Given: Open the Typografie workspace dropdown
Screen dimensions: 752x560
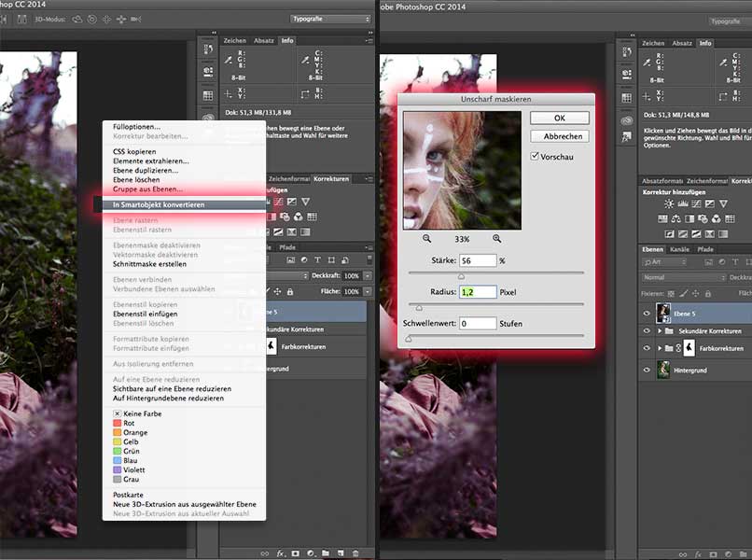Looking at the screenshot, I should (x=329, y=19).
